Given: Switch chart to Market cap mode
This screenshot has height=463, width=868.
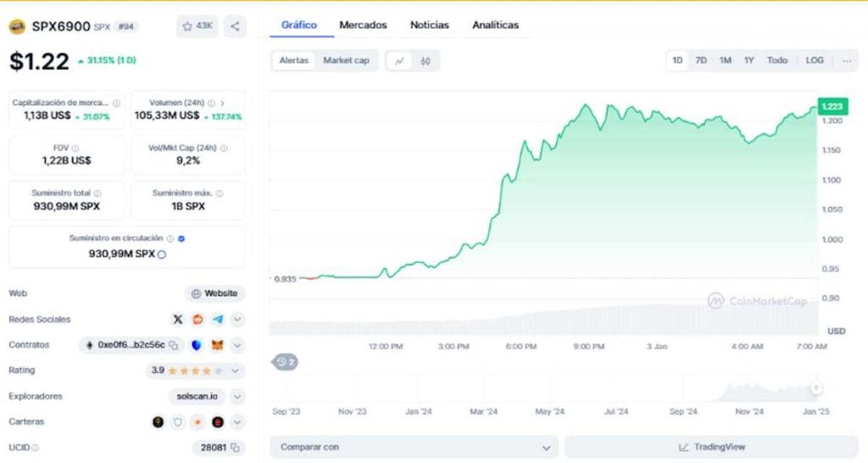Looking at the screenshot, I should pos(346,60).
